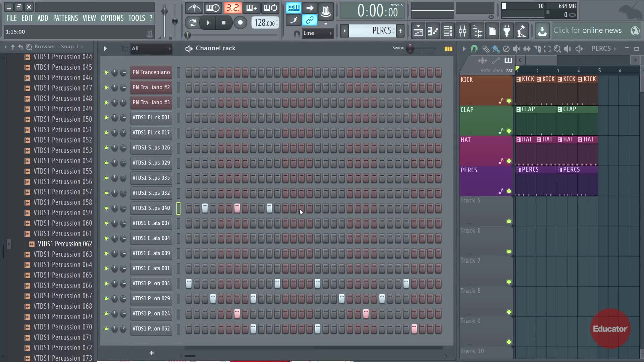Open the OPTIONS menu
The image size is (644, 362).
tap(112, 18)
